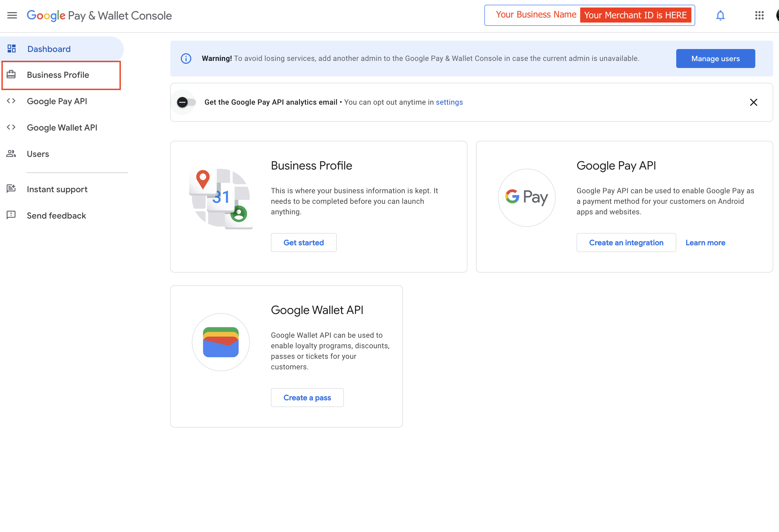Click the Create an integration button
This screenshot has width=779, height=532.
[x=626, y=242]
